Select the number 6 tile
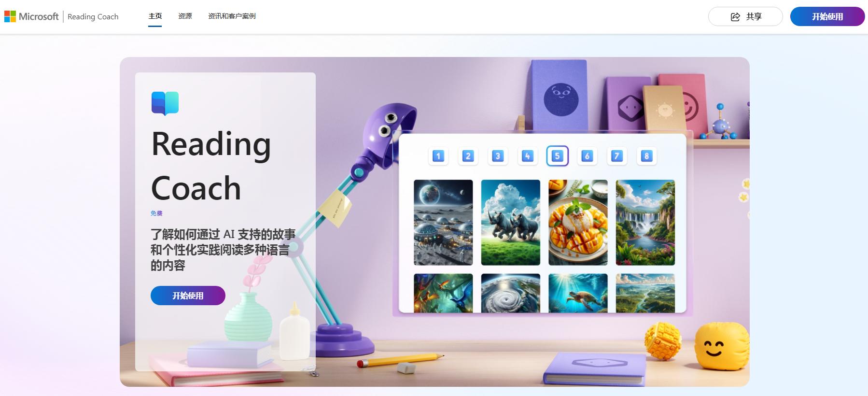 click(x=587, y=156)
